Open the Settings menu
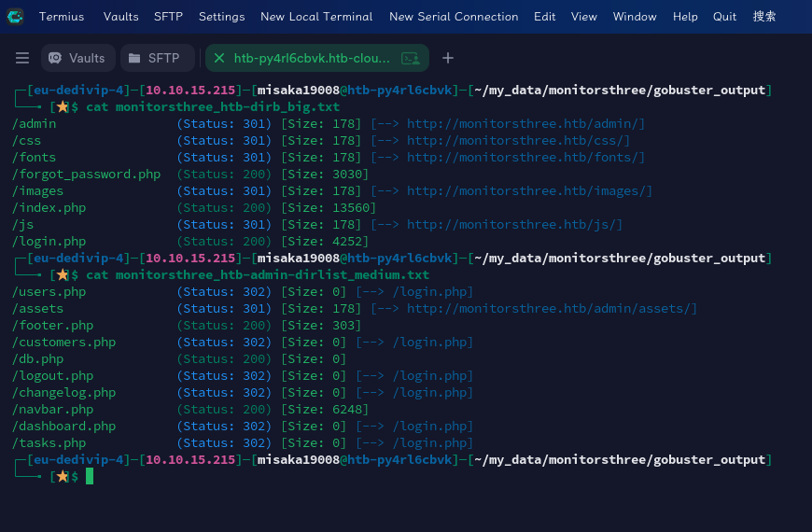 point(221,17)
